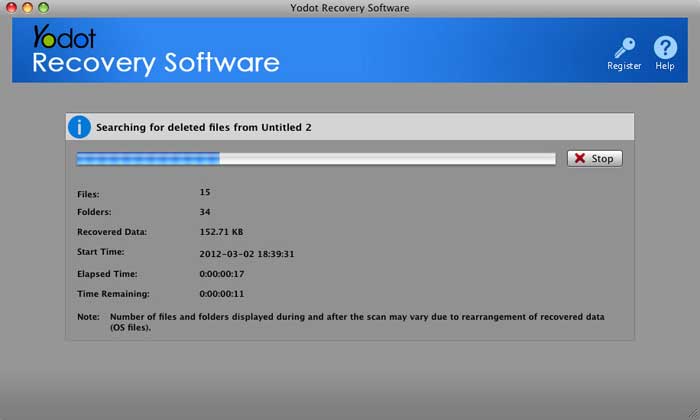The height and width of the screenshot is (420, 700).
Task: Click the 'Files:' label
Action: tap(88, 195)
